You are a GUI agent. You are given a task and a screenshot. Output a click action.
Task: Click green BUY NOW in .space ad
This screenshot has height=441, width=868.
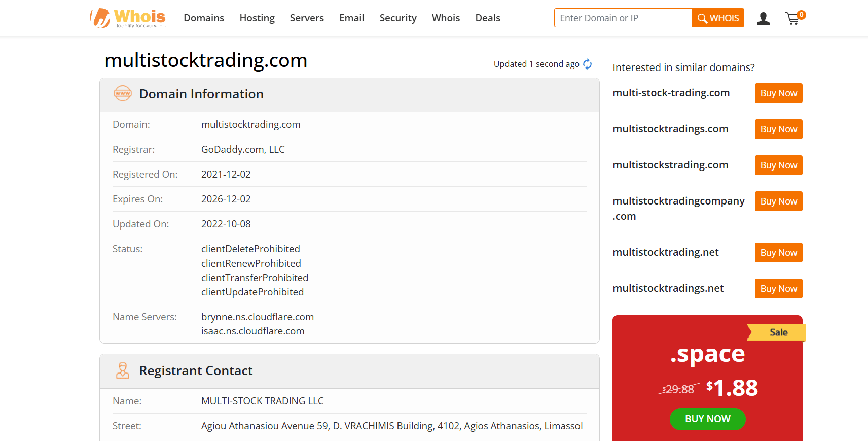pos(707,419)
